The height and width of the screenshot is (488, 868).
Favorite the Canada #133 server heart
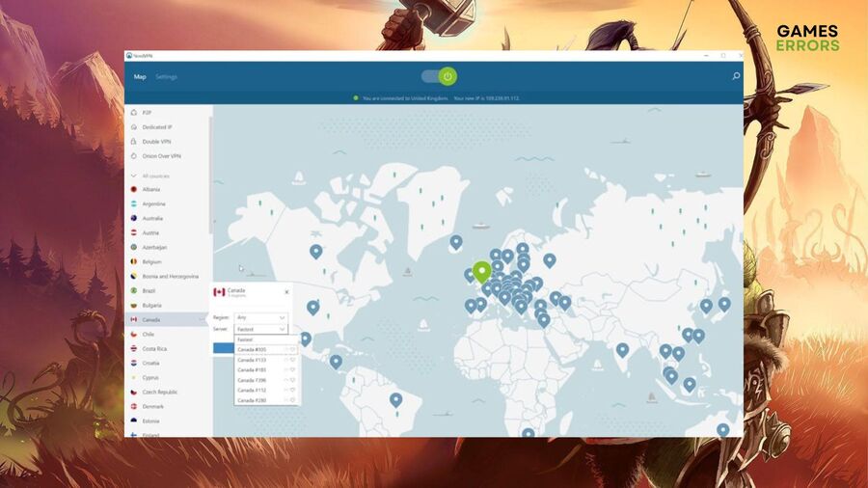[293, 360]
